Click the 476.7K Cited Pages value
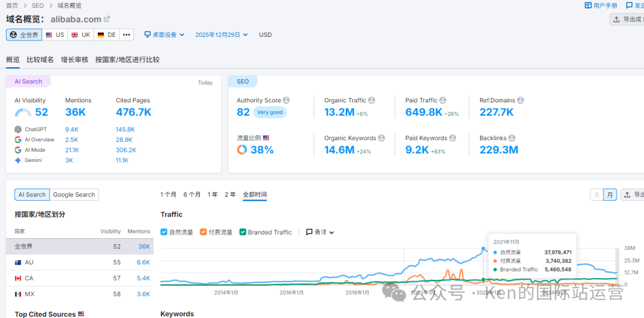 point(134,112)
